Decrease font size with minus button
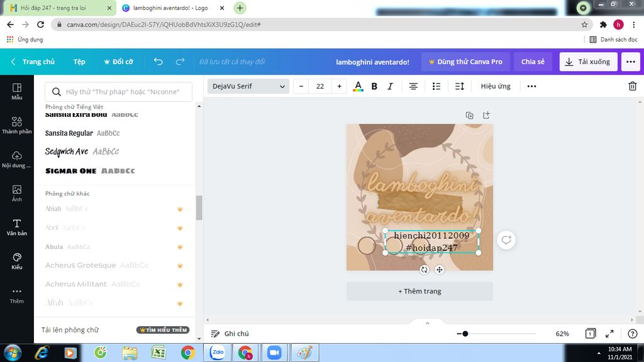The width and height of the screenshot is (644, 362). point(301,86)
